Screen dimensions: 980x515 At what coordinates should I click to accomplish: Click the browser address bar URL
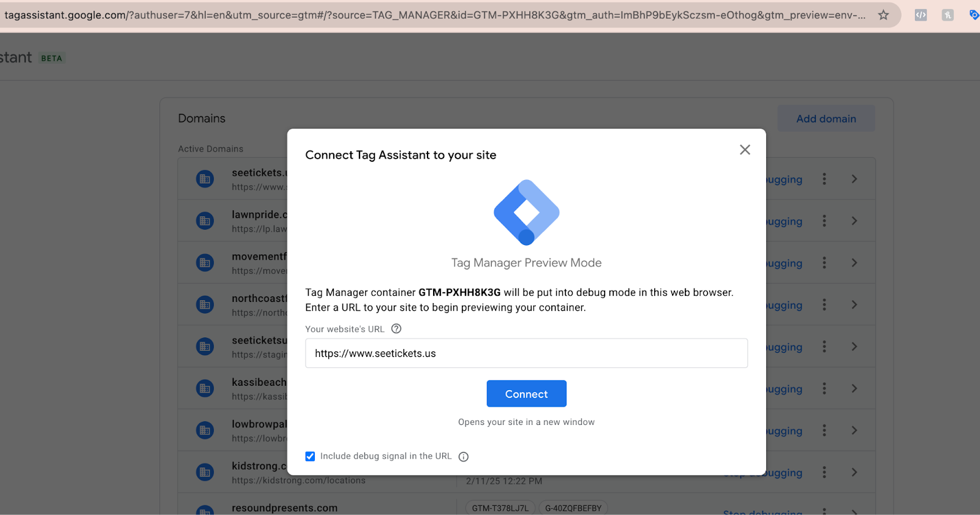pyautogui.click(x=435, y=15)
